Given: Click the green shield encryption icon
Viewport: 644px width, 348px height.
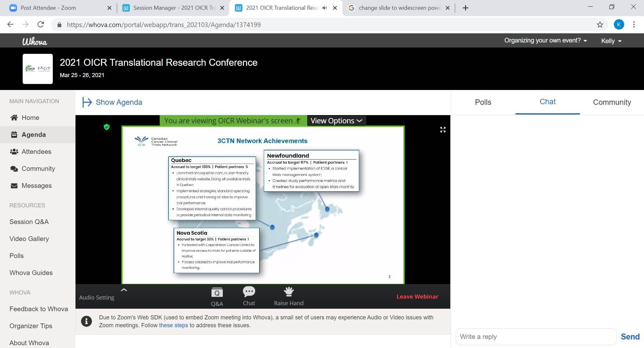Looking at the screenshot, I should pos(107,127).
